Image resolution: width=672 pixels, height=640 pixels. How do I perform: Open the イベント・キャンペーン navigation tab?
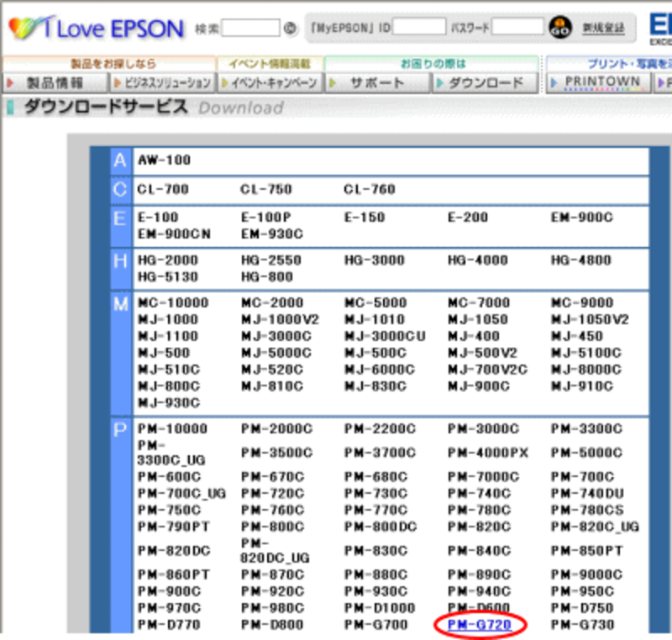(270, 82)
